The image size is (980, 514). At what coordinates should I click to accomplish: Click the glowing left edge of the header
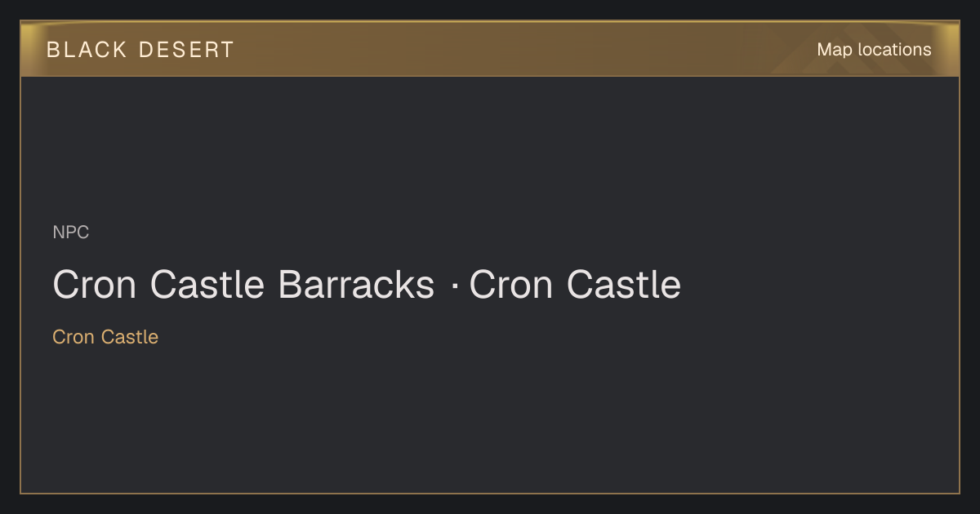tap(29, 49)
